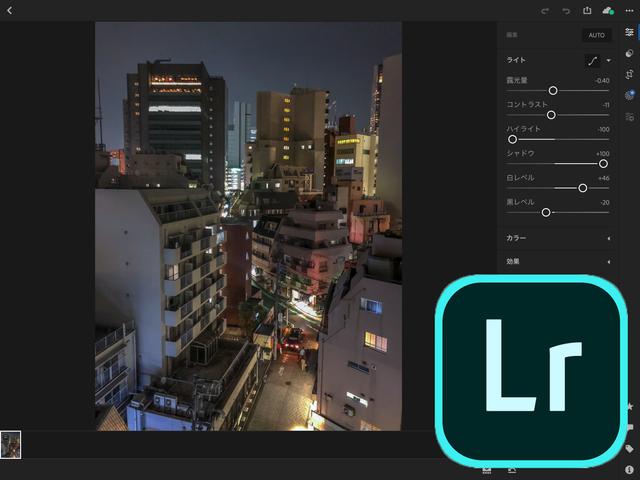
Task: Click the ハイライト label
Action: click(524, 129)
